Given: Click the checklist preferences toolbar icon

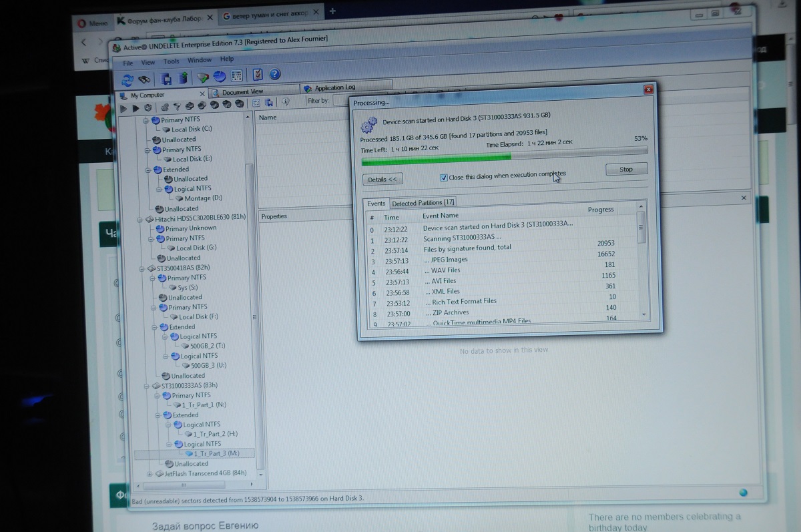Looking at the screenshot, I should tap(258, 74).
